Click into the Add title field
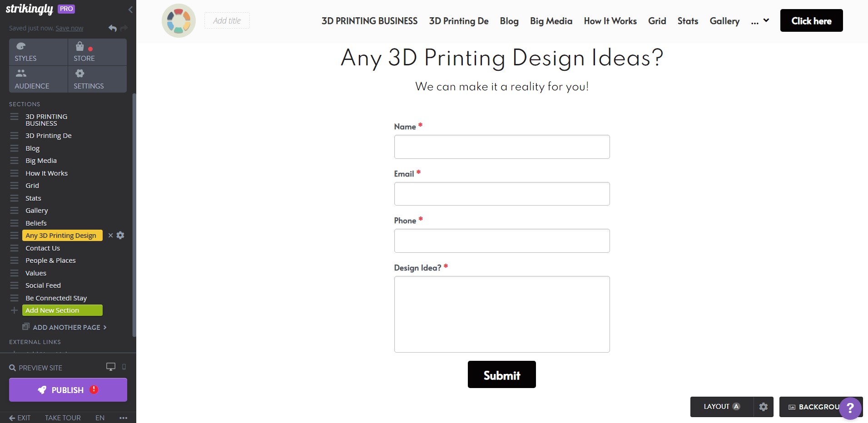868x423 pixels. point(227,20)
